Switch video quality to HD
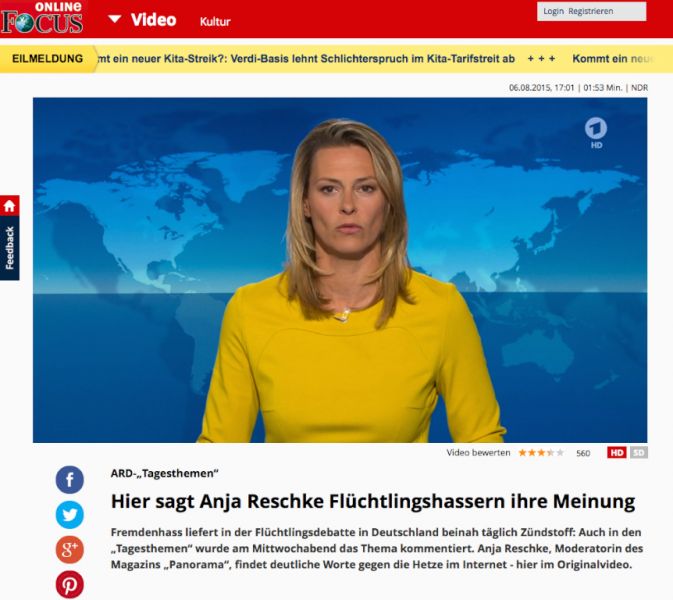 [617, 453]
